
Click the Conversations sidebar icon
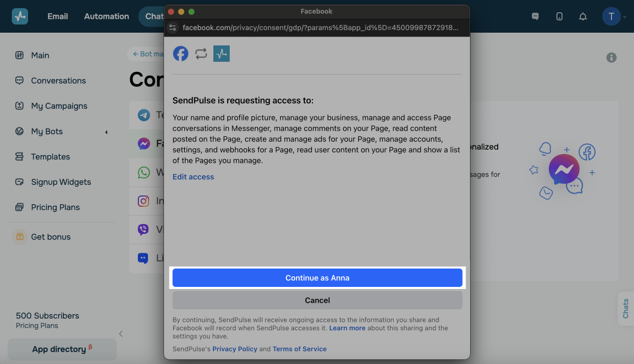coord(19,81)
